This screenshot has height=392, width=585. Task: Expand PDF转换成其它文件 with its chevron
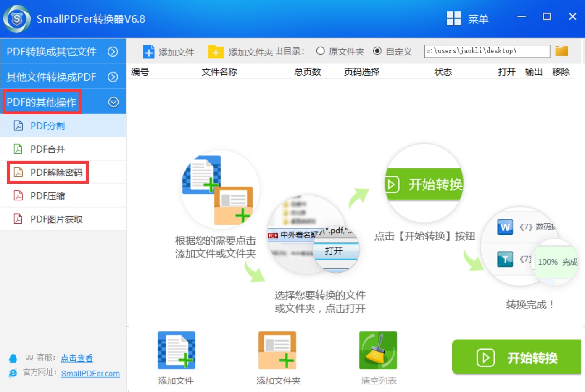coord(113,52)
